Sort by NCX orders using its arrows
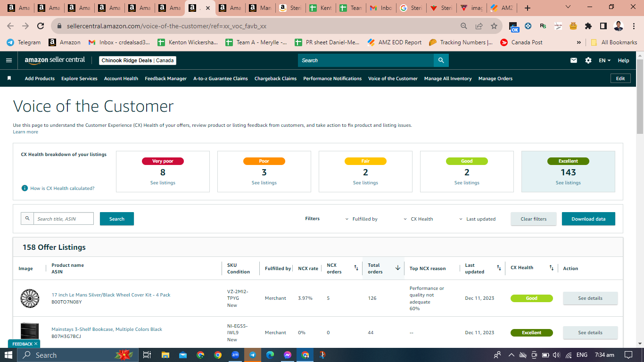Viewport: 644px width, 362px height. (356, 268)
